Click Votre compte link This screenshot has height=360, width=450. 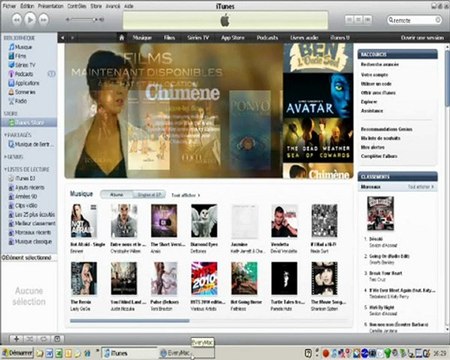374,75
